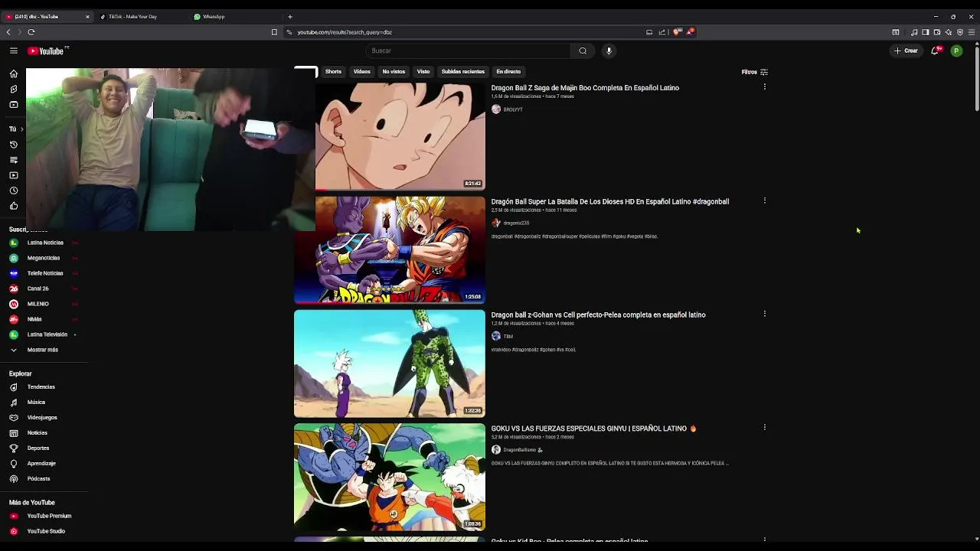Open Gohan vs Cell perfecto thumbnail
980x551 pixels.
[390, 364]
